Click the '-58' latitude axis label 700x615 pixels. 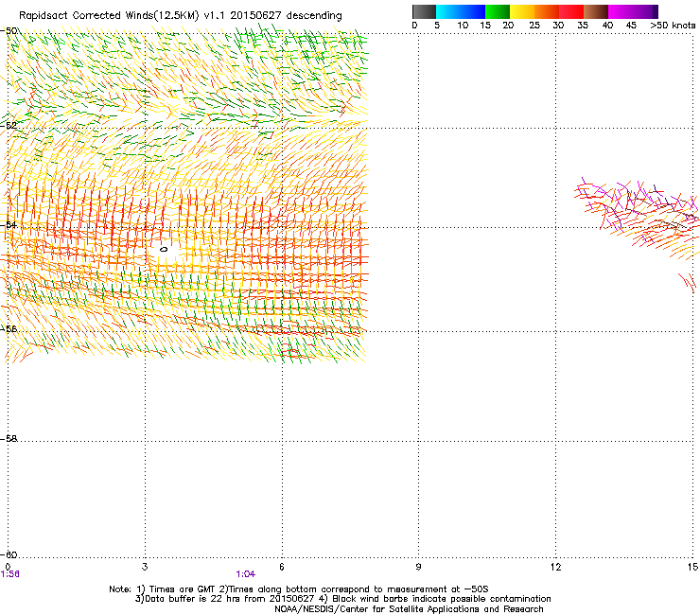coord(9,439)
